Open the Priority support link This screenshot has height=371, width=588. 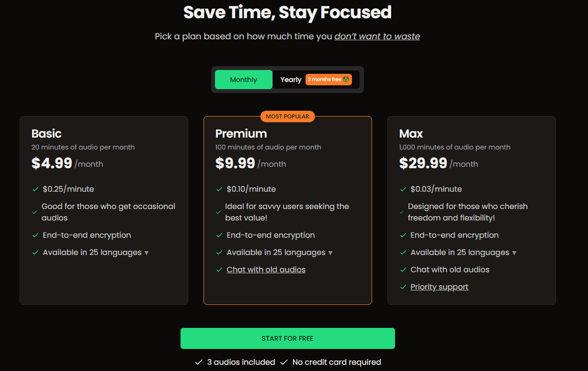(439, 287)
